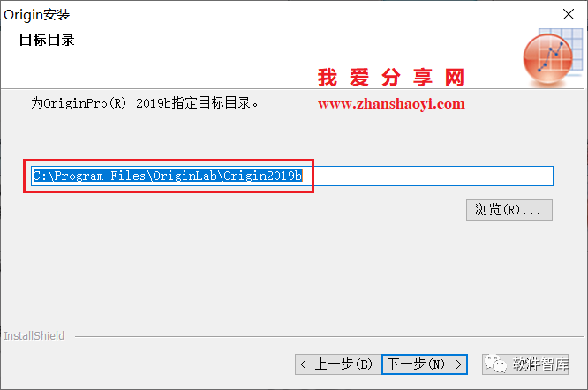Viewport: 588px width, 390px height.
Task: Click the WeChat logo watermark icon
Action: (495, 364)
